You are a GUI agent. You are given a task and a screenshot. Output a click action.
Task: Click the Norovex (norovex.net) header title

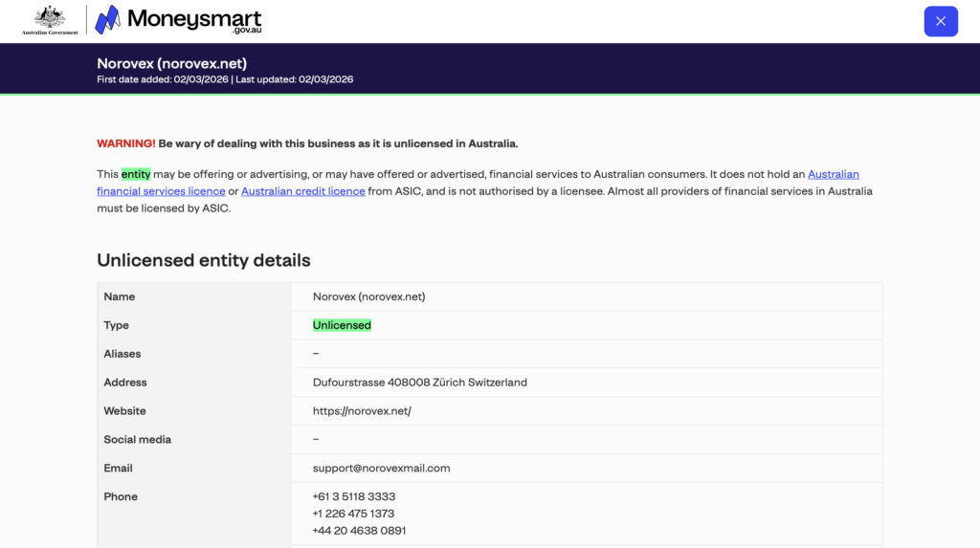click(172, 63)
